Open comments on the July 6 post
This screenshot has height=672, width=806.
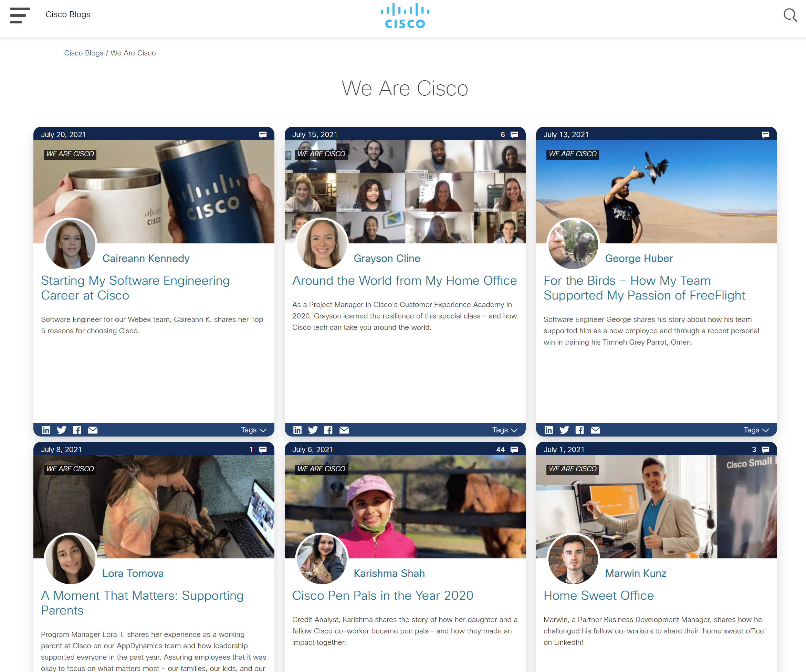tap(514, 450)
